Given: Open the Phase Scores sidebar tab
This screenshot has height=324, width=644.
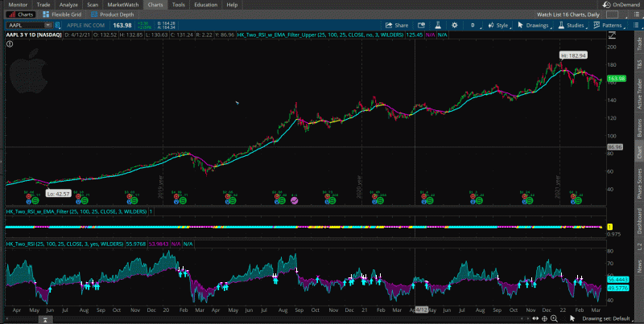Looking at the screenshot, I should [x=639, y=182].
